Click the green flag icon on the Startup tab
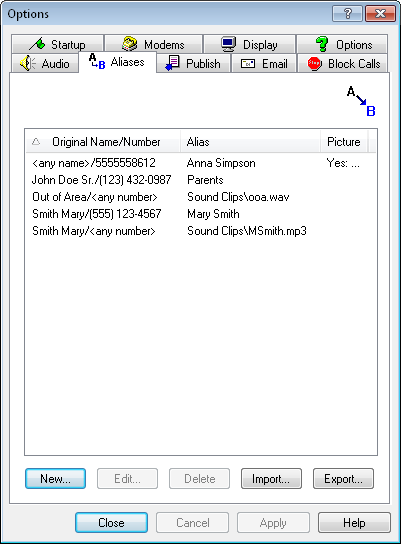This screenshot has height=544, width=401. tap(37, 44)
